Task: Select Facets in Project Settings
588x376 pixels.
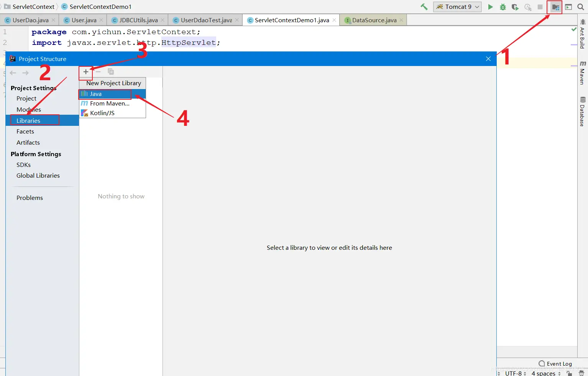Action: pos(25,131)
